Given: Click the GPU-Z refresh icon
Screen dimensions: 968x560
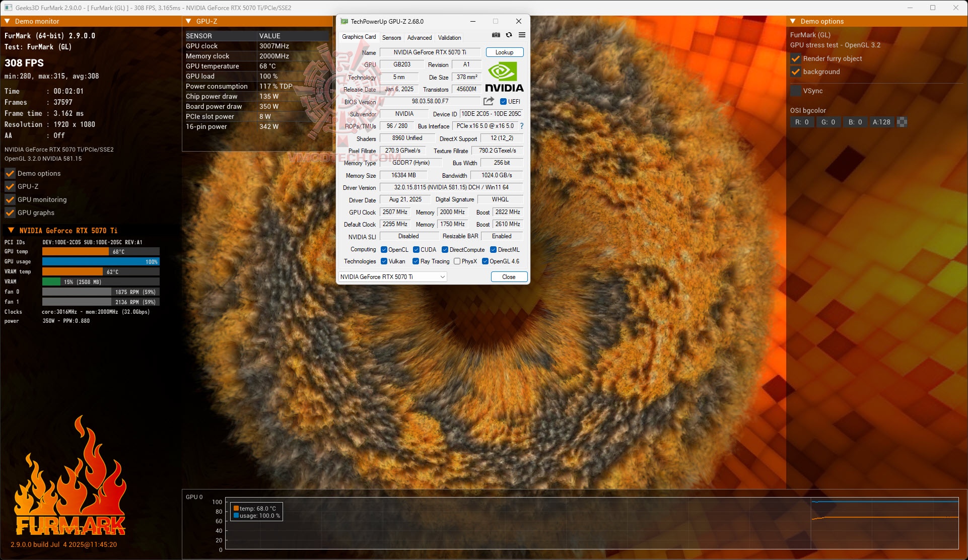Looking at the screenshot, I should coord(509,35).
